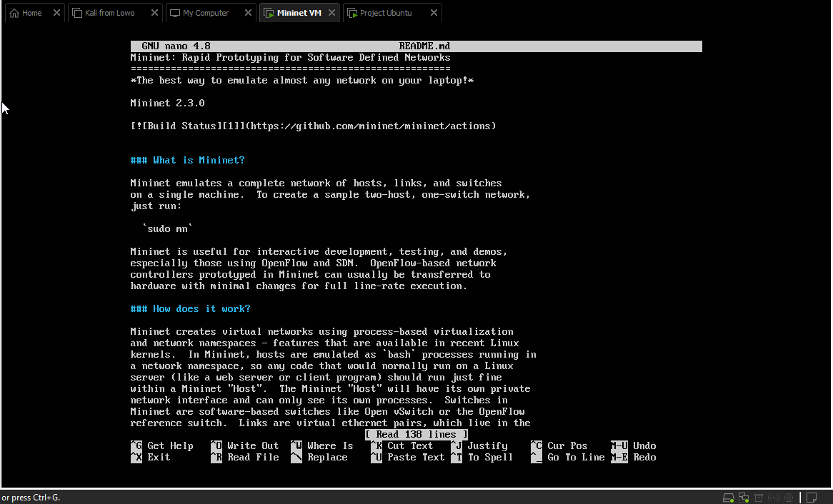
Task: Click the Home house icon
Action: [14, 13]
